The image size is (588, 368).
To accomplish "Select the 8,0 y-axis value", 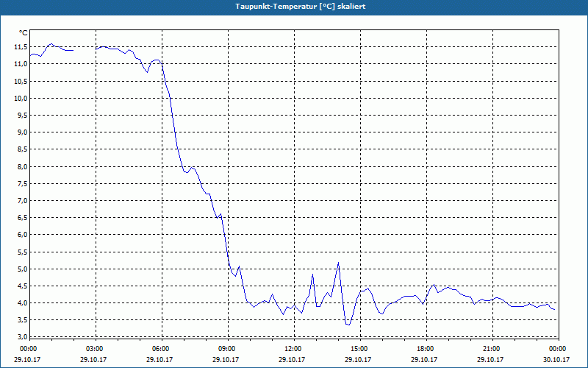I will 22,166.
